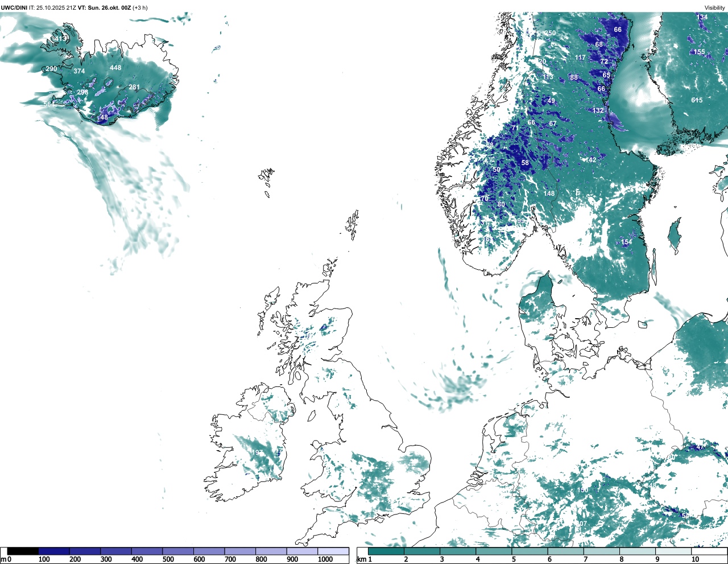728x564 pixels.
Task: Click the '448' visibility value over Iceland
Action: pos(115,68)
